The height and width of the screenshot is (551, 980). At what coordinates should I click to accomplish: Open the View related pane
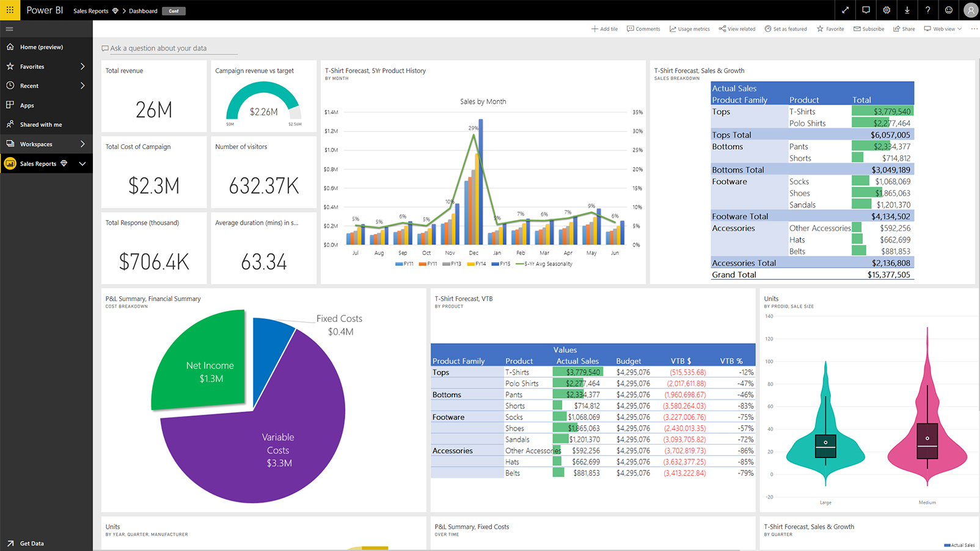point(737,29)
